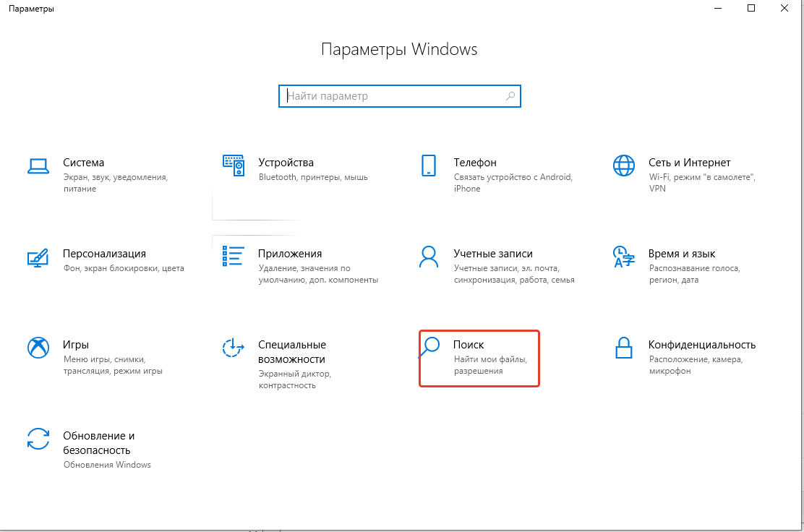Select the Search magnifier category icon
Image resolution: width=804 pixels, height=532 pixels.
(429, 347)
